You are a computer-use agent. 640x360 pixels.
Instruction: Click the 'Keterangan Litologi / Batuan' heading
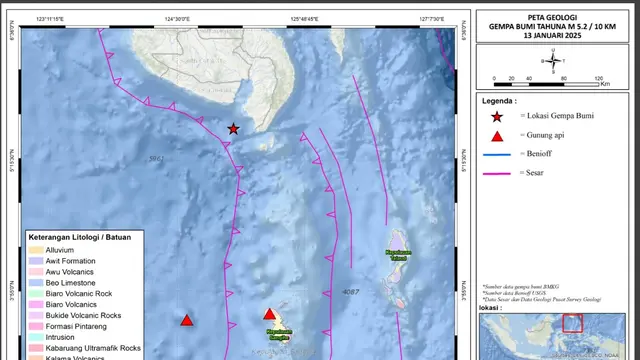(80, 237)
